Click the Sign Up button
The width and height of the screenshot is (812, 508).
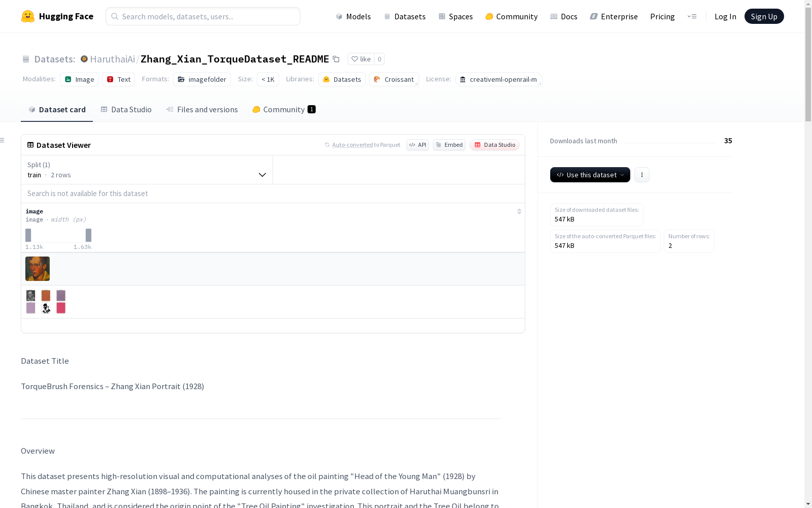(x=764, y=16)
